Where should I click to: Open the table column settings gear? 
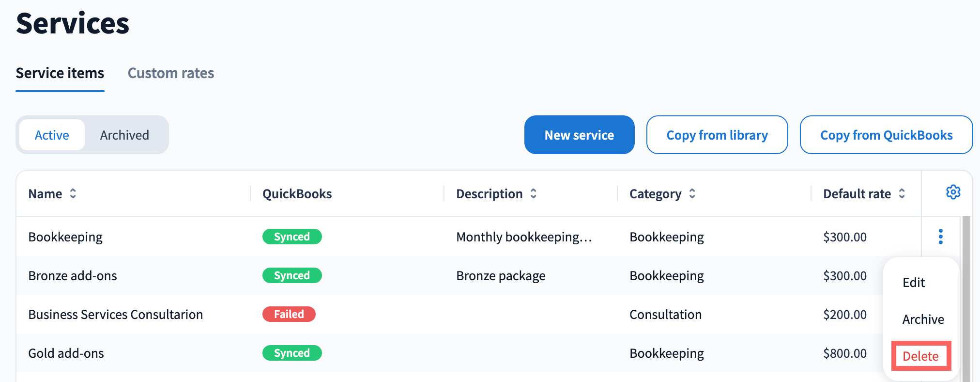coord(953,192)
